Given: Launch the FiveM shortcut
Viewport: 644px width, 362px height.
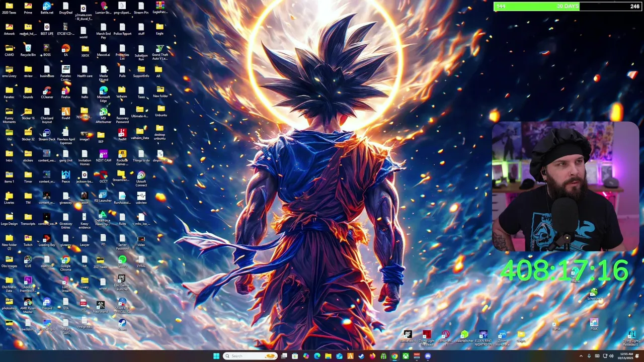Looking at the screenshot, I should [66, 114].
